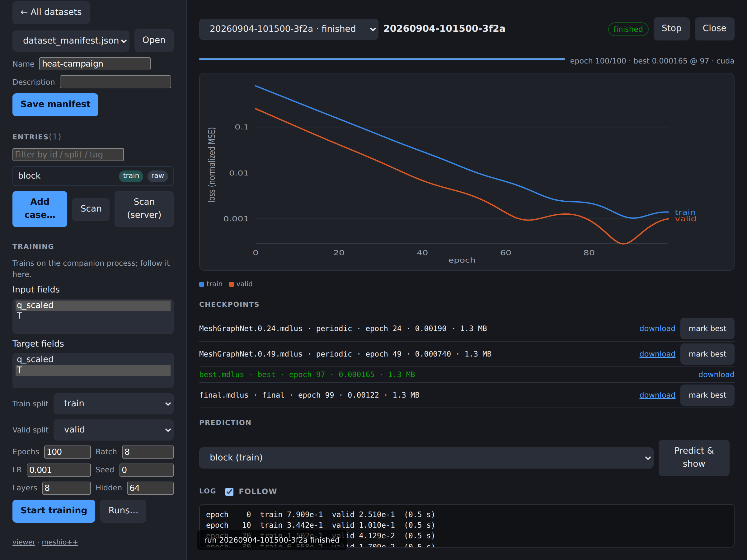Viewport: 747px width, 560px height.
Task: Click the epoch 0 log line
Action: 320,515
